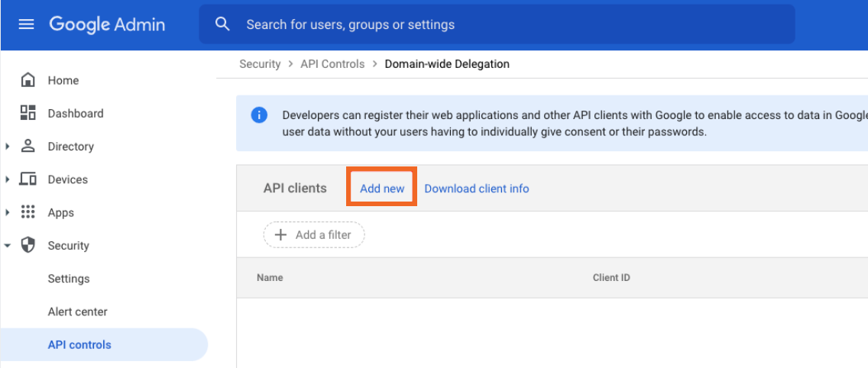Open the hamburger main menu

tap(27, 24)
